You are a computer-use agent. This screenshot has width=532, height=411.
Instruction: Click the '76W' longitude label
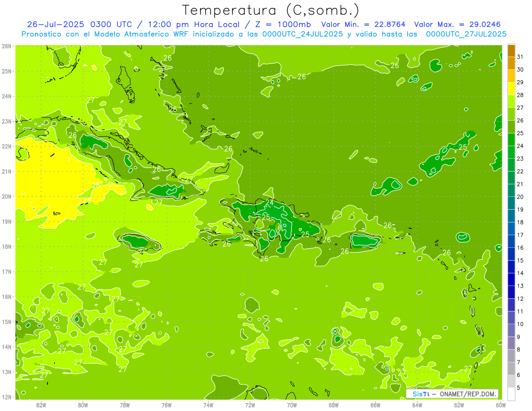166,405
